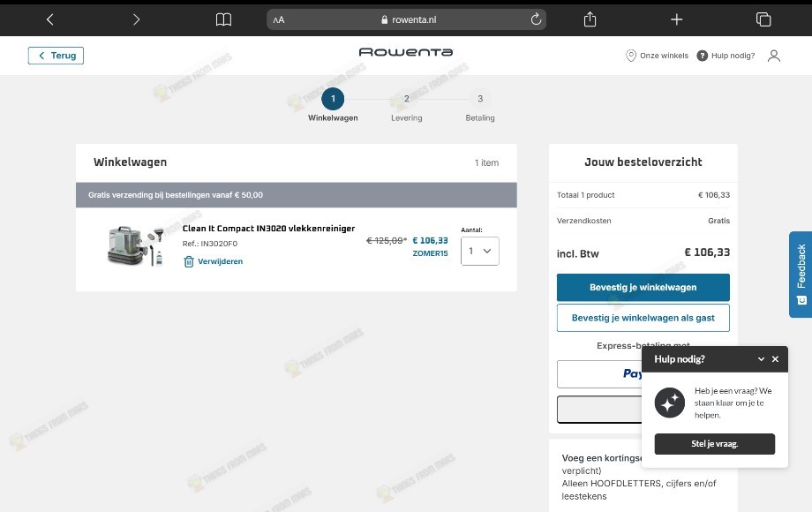
Task: Open the Aantal quantity dropdown
Action: pyautogui.click(x=480, y=251)
